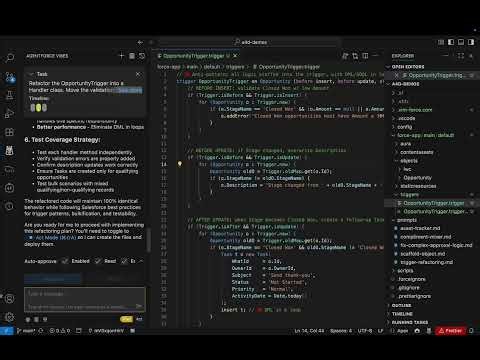Expand the contentassets folder
The image size is (480, 360).
[x=417, y=152]
